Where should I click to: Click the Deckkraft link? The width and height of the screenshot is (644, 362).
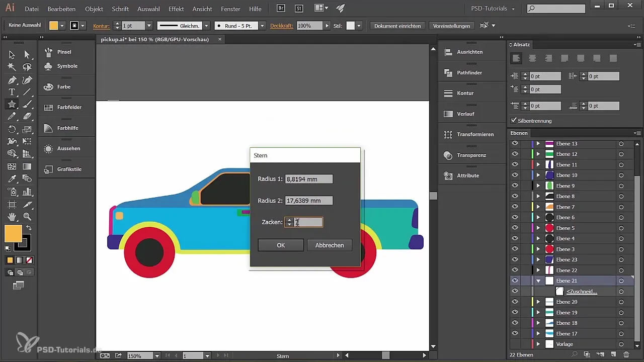point(281,26)
